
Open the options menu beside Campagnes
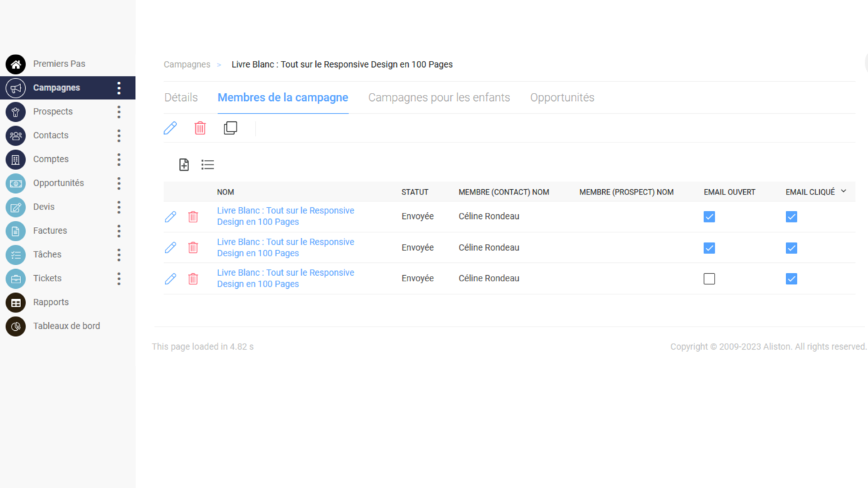pos(119,88)
